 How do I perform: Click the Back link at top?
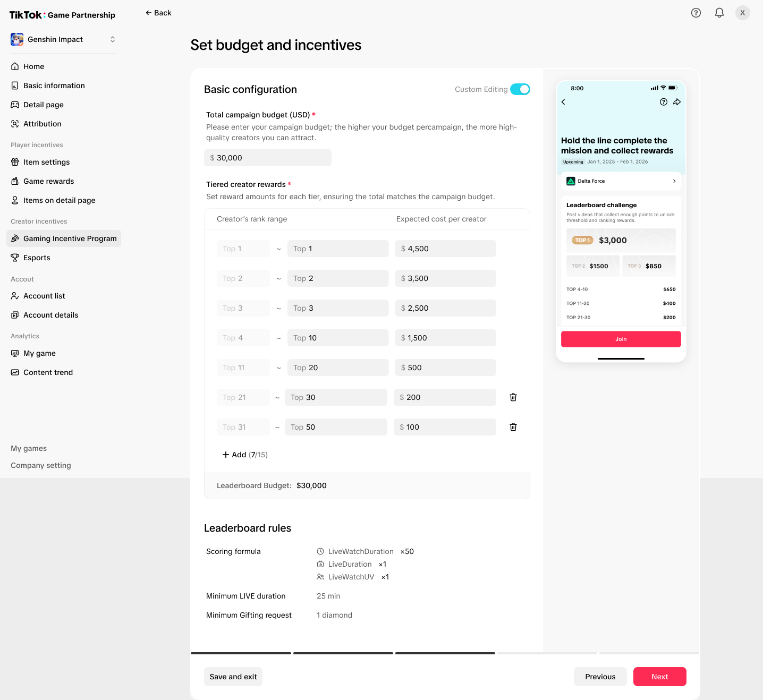[x=158, y=13]
